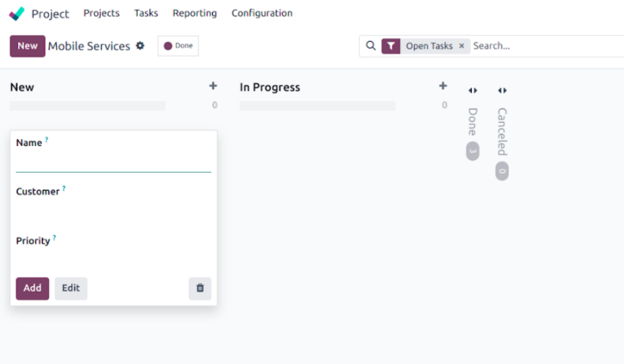Viewport: 624px width, 364px height.
Task: Click the New task button
Action: coord(28,46)
